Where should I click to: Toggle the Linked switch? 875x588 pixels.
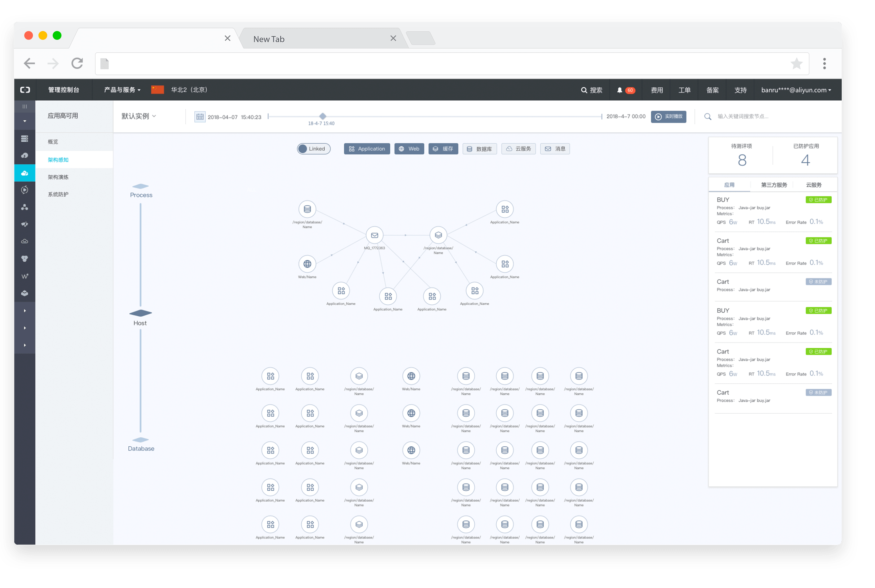tap(313, 149)
